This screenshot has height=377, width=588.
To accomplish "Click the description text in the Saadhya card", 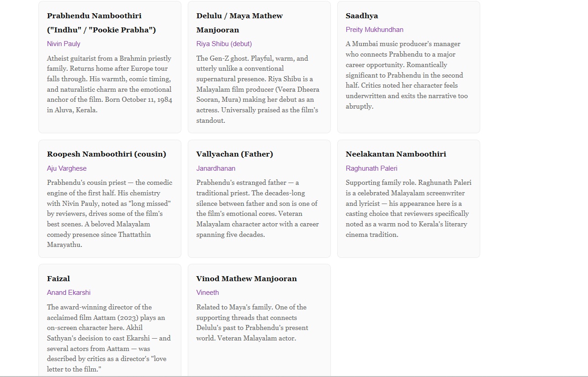I will click(407, 75).
